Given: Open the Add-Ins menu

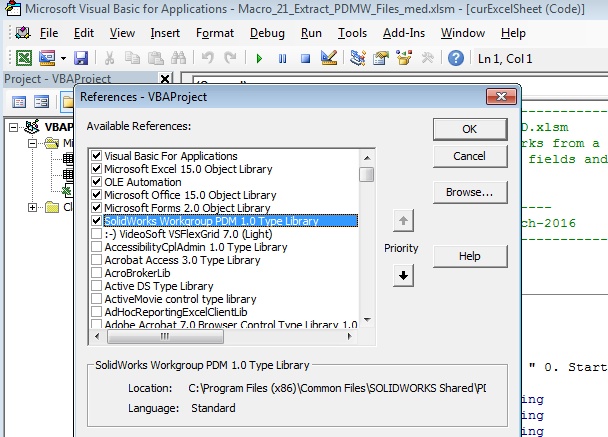Looking at the screenshot, I should (x=404, y=33).
